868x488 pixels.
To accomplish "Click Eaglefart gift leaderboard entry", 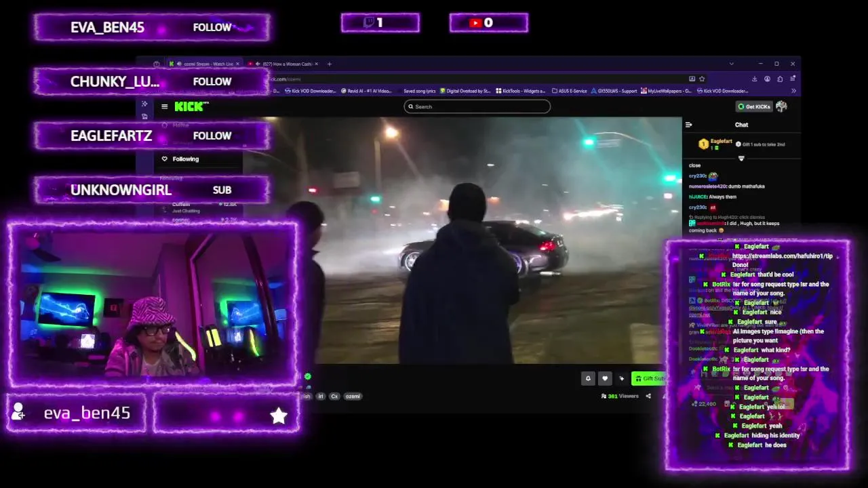I will (x=716, y=144).
